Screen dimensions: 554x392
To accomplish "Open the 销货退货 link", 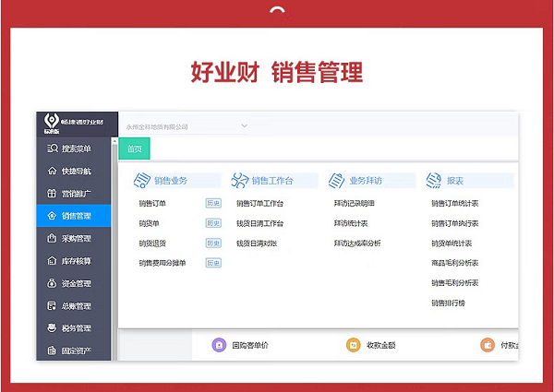I will click(152, 244).
